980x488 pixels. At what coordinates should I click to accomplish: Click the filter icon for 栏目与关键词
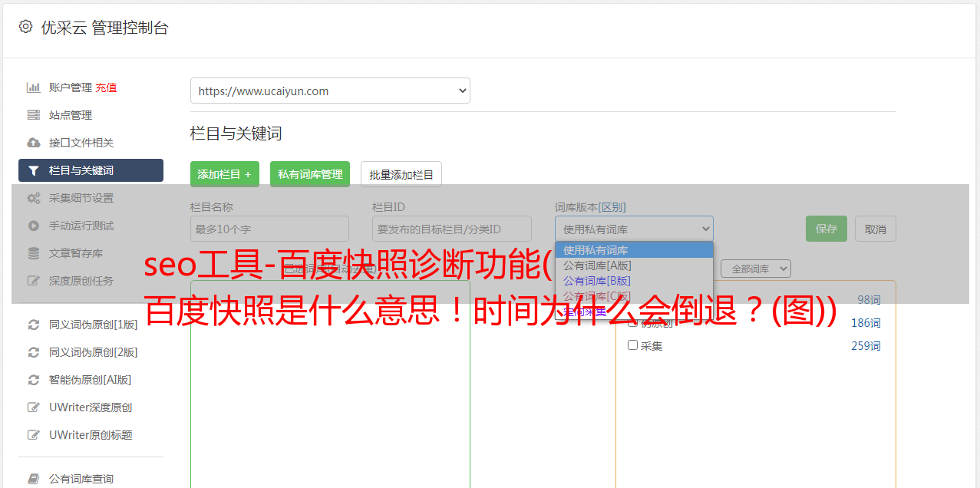34,170
